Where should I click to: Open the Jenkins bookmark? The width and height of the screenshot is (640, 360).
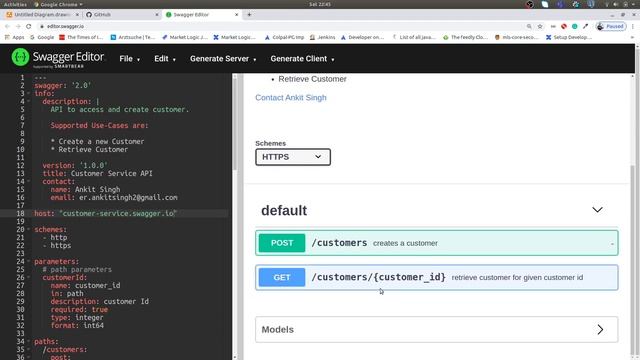(322, 37)
